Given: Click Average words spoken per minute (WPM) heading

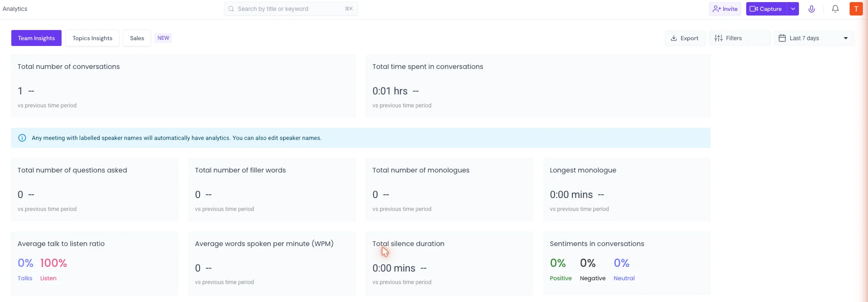Looking at the screenshot, I should pos(264,244).
